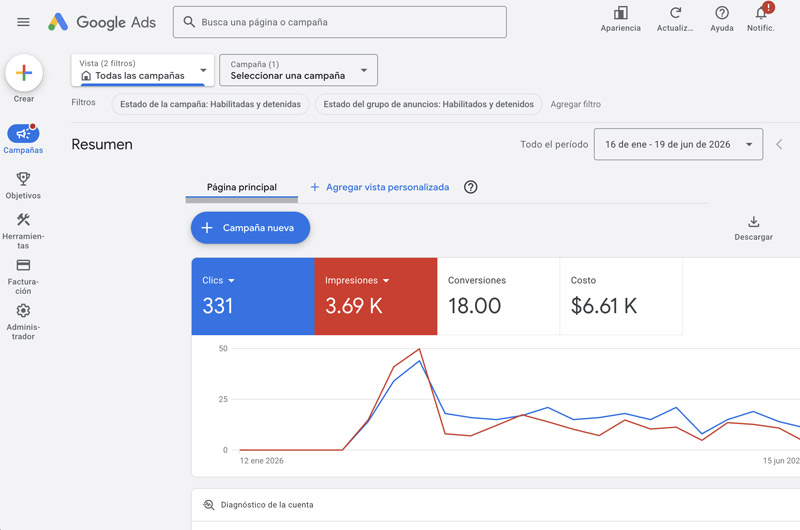Image resolution: width=800 pixels, height=530 pixels.
Task: Click the search magnifier icon
Action: (189, 22)
